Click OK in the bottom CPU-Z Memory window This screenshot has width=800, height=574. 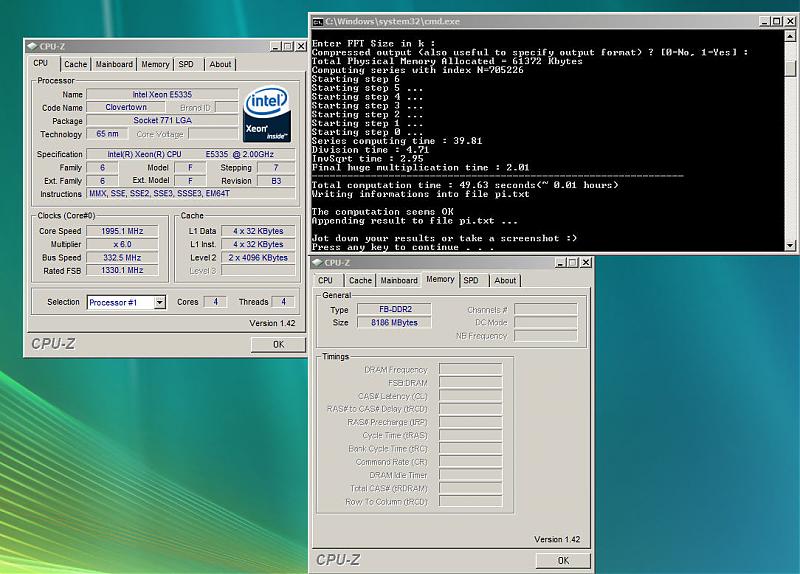(563, 560)
